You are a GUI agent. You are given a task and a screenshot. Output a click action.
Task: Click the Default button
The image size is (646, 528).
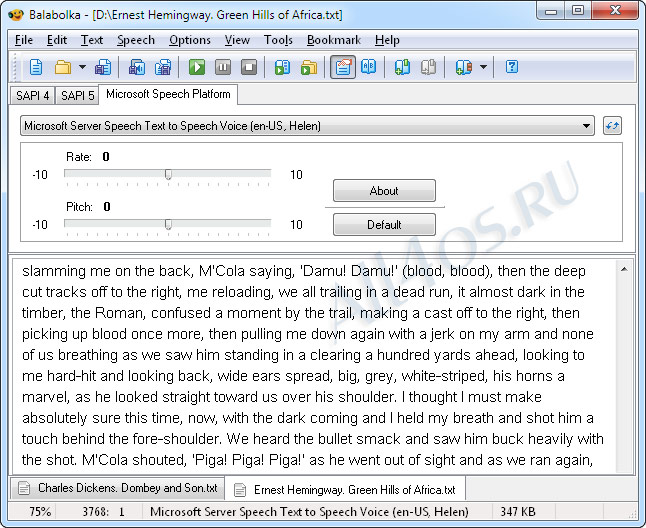pos(384,224)
